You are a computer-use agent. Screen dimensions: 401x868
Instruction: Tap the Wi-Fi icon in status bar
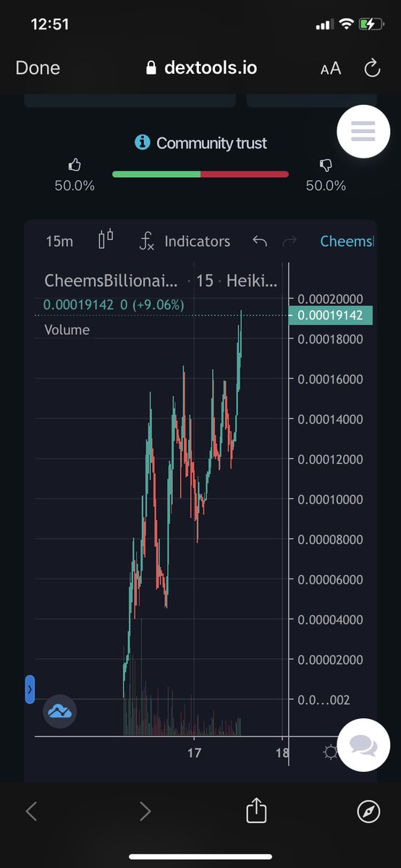tap(346, 24)
